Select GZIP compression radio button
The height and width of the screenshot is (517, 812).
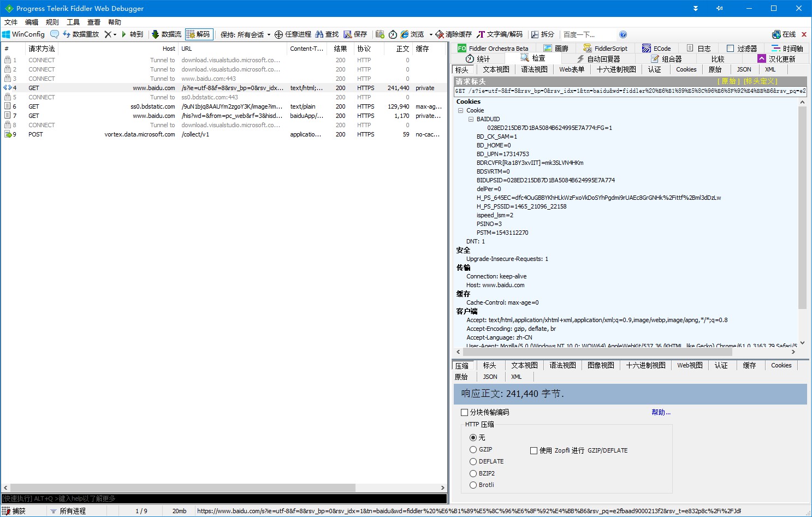pyautogui.click(x=473, y=449)
